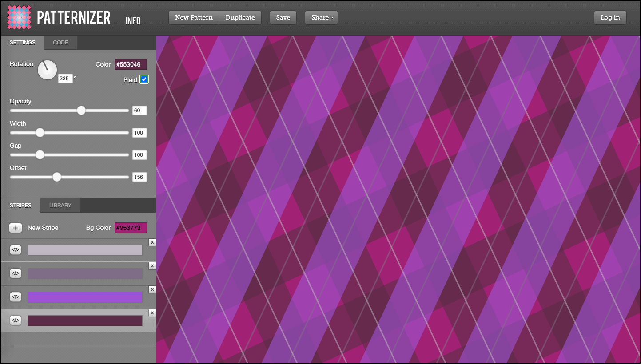Screen dimensions: 641x364
Task: Click the New Stripe label
Action: 43,228
